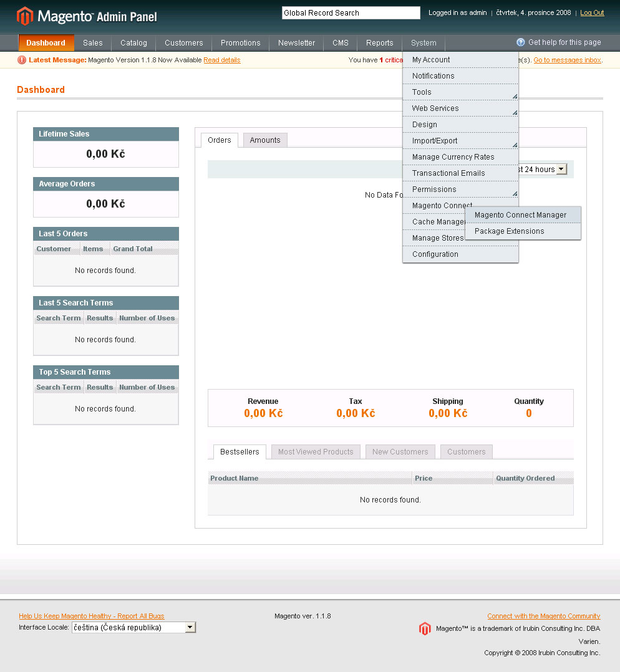Screen dimensions: 620x672
Task: Expand the Tools submenu arrow
Action: pyautogui.click(x=515, y=97)
